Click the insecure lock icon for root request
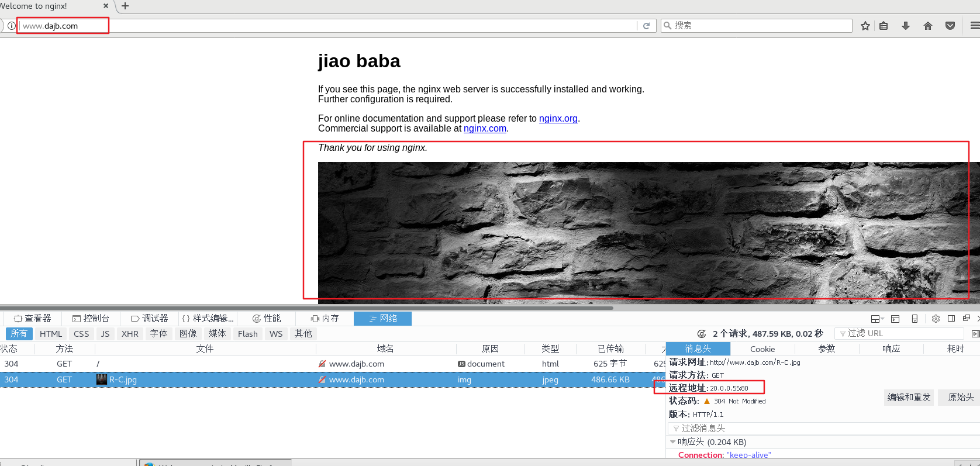Viewport: 980px width, 466px height. pos(322,364)
